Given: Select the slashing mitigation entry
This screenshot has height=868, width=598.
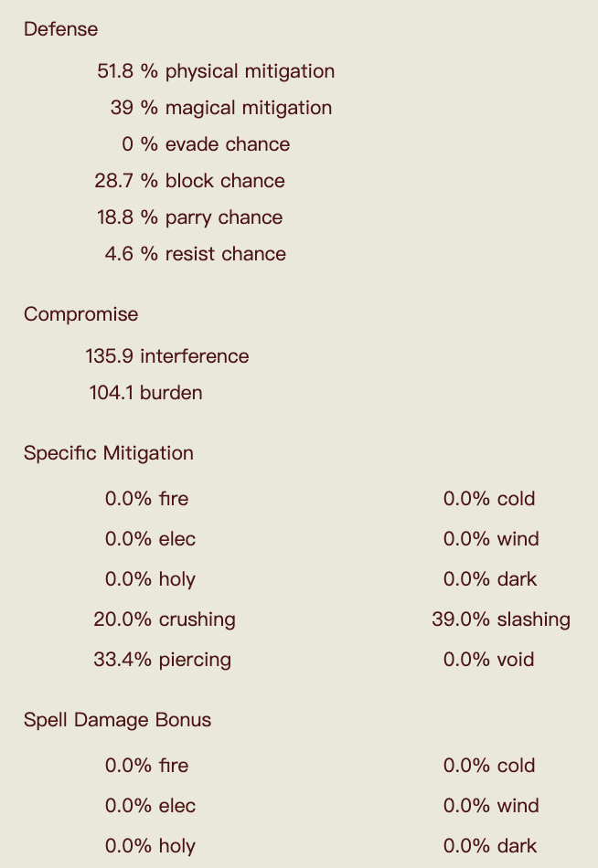Looking at the screenshot, I should (501, 619).
